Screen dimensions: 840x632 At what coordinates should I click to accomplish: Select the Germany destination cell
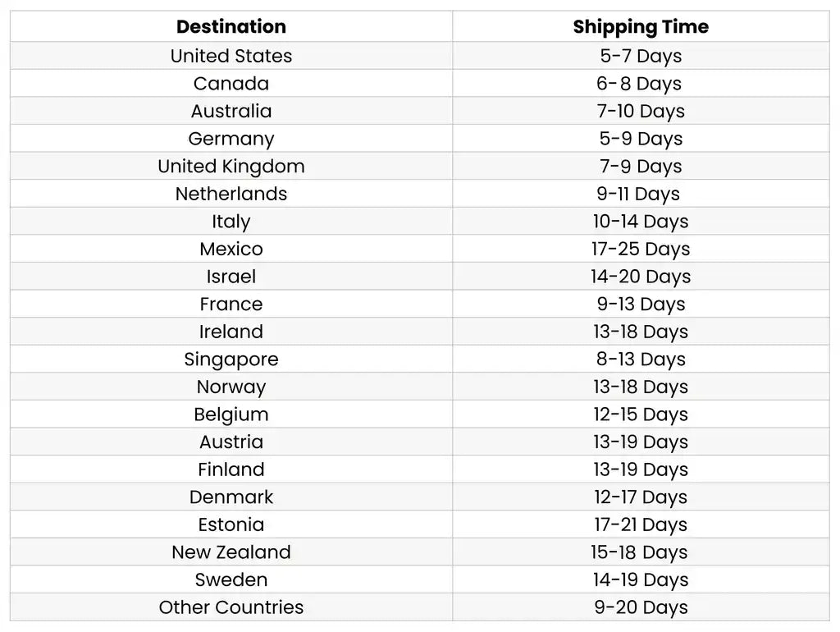pos(231,139)
